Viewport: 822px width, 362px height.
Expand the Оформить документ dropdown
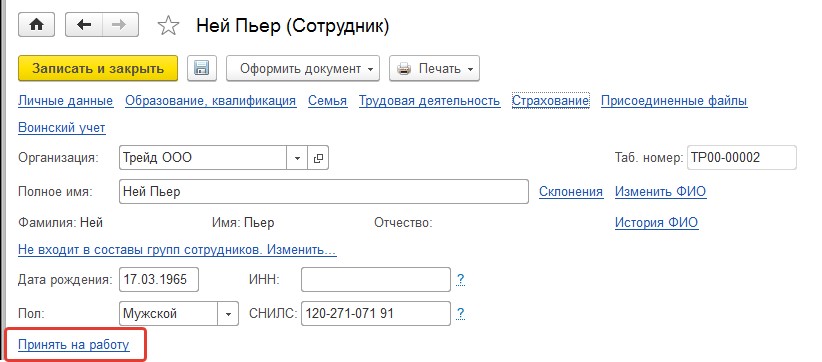[303, 69]
